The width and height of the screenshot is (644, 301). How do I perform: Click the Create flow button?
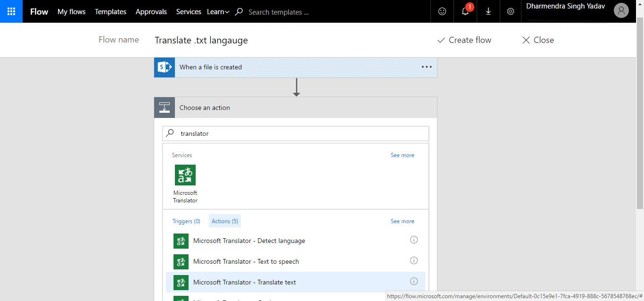(464, 40)
